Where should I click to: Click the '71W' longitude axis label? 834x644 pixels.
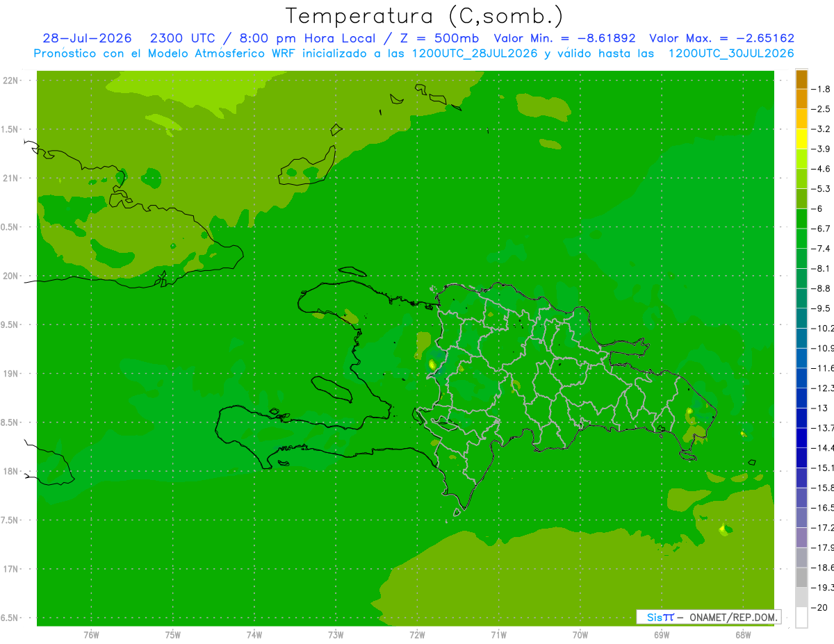pyautogui.click(x=498, y=634)
